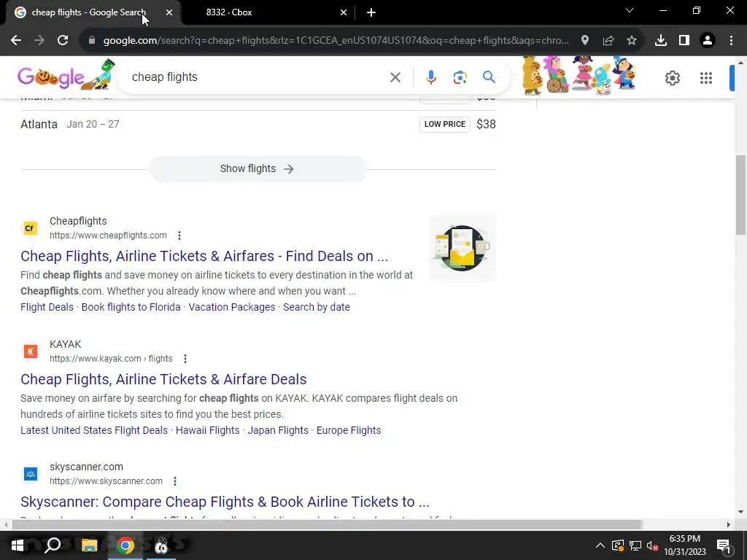The height and width of the screenshot is (560, 747).
Task: Share this page via the share icon
Action: click(x=608, y=41)
